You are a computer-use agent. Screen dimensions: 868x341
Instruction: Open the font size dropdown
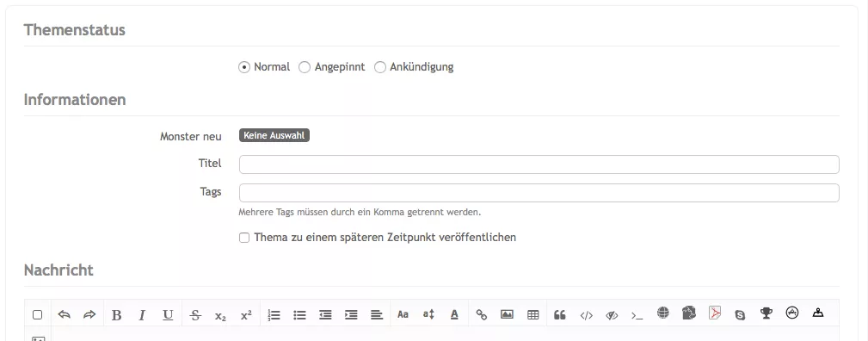[428, 314]
